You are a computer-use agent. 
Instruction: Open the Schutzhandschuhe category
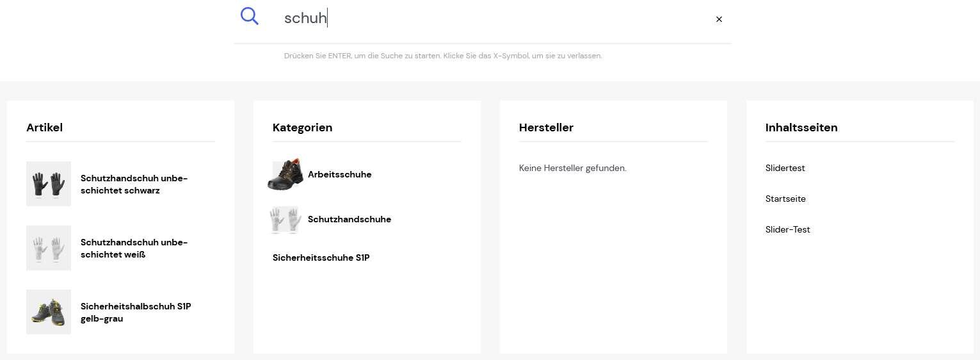tap(349, 219)
